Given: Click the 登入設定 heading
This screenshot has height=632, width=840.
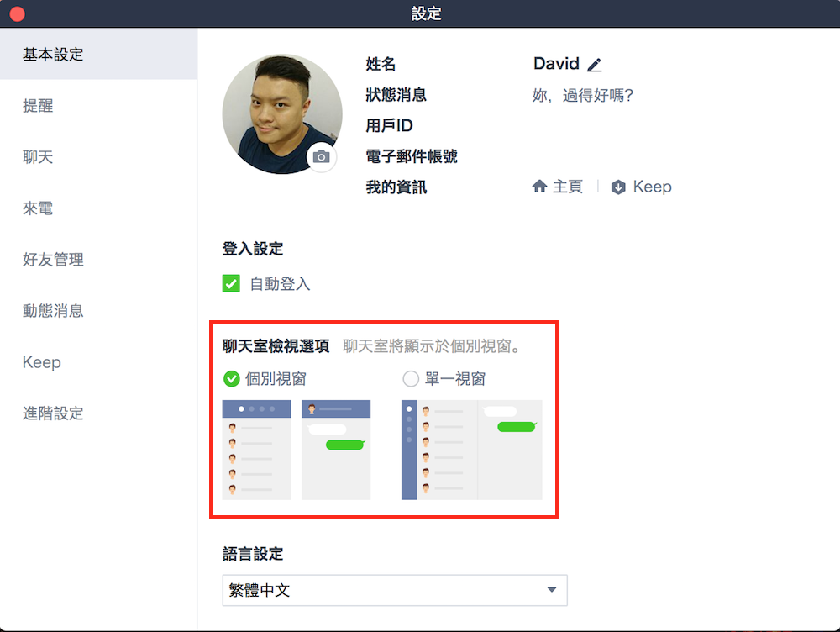Looking at the screenshot, I should point(253,249).
